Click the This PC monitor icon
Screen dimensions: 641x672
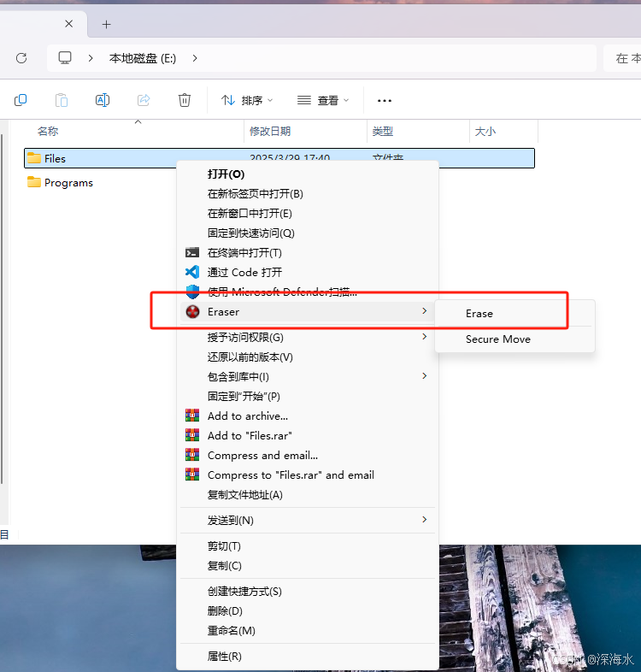(65, 58)
